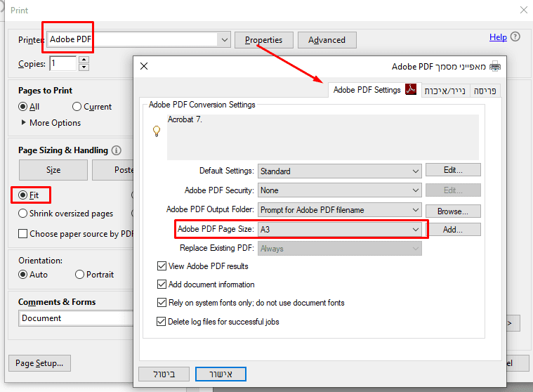The image size is (533, 392).
Task: Select the Size tab button
Action: click(53, 170)
